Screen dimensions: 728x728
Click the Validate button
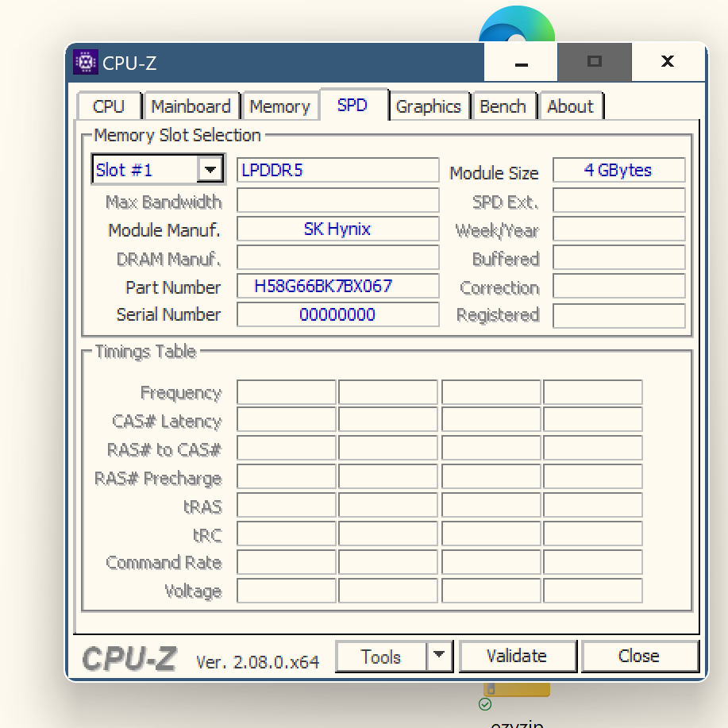tap(517, 657)
